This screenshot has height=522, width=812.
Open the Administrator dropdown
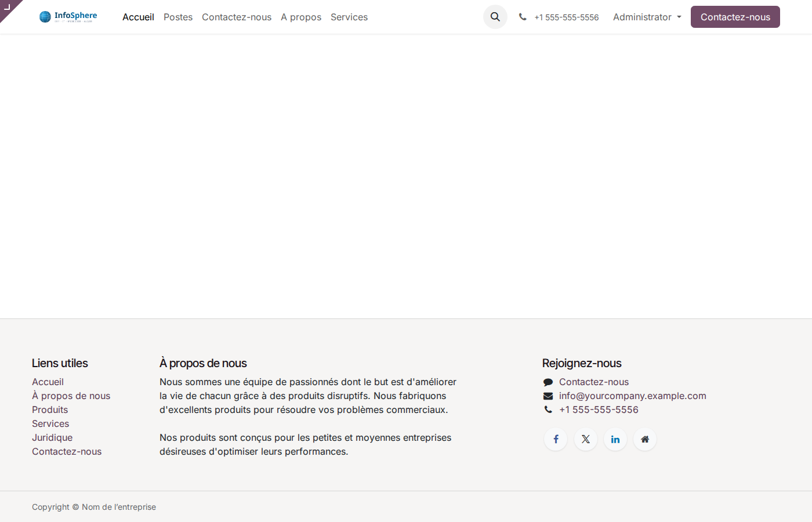[646, 17]
